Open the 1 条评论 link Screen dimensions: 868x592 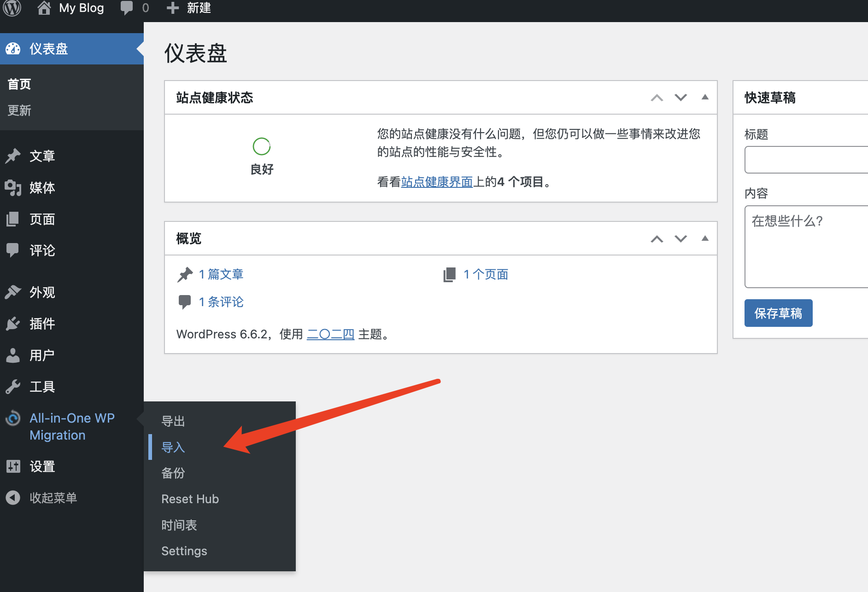(221, 302)
